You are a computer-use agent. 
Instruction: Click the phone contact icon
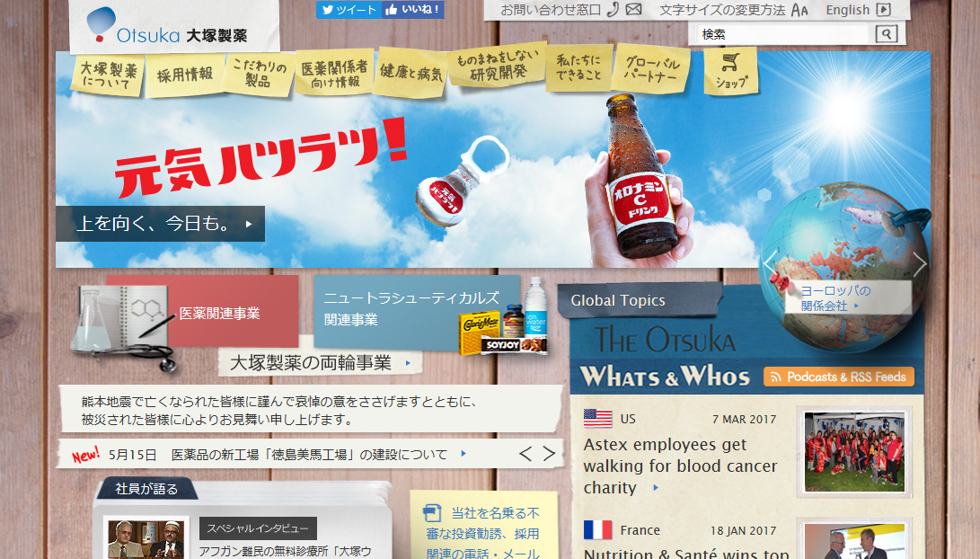coord(614,9)
